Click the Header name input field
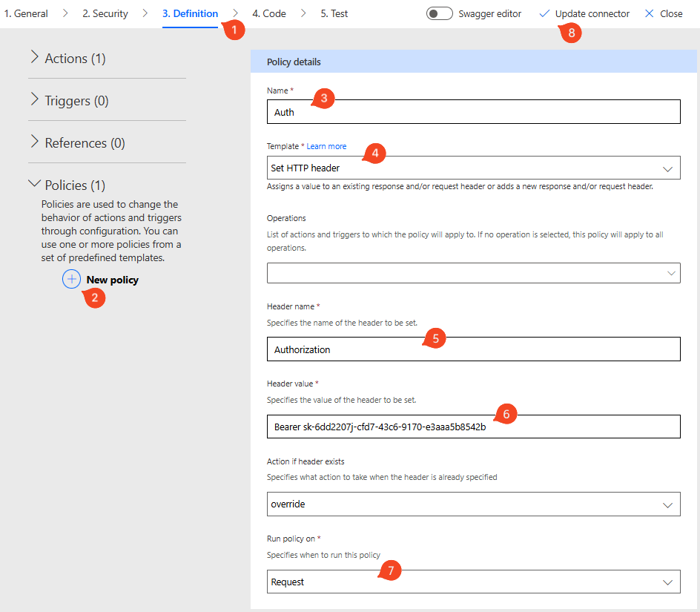Viewport: 700px width, 612px height. pyautogui.click(x=473, y=349)
